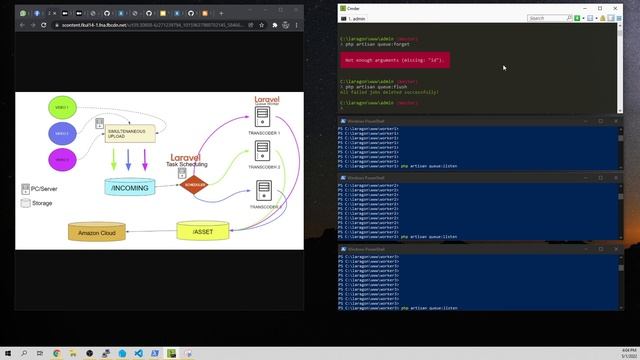Open the Chrome three-dot menu
Image resolution: width=640 pixels, height=360 pixels.
(x=296, y=25)
